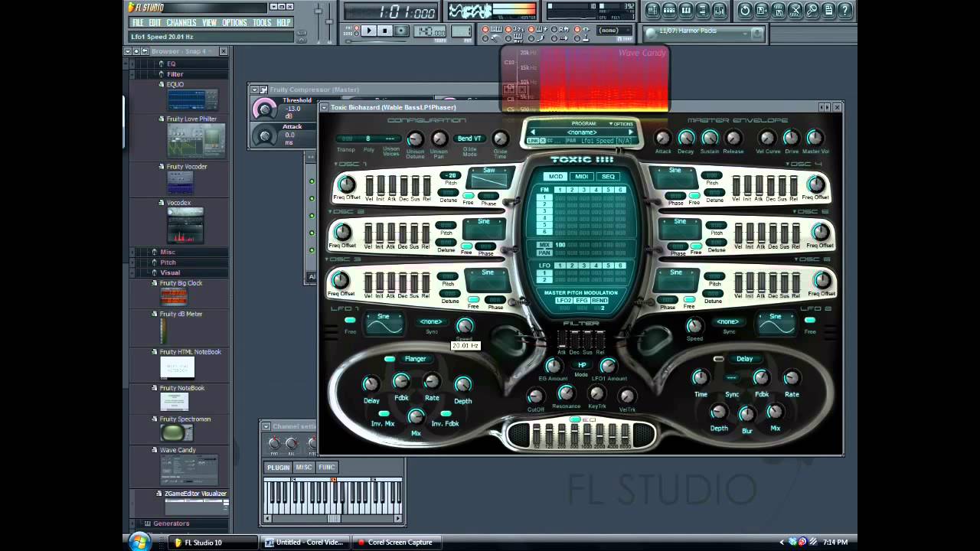Enable the LFO2 master pitch modulation button
The image size is (980, 551).
[564, 301]
